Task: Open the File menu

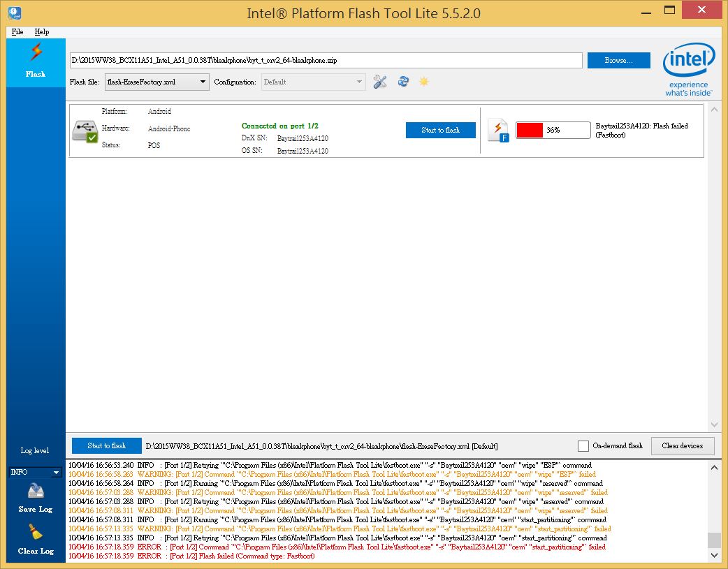Action: [17, 31]
